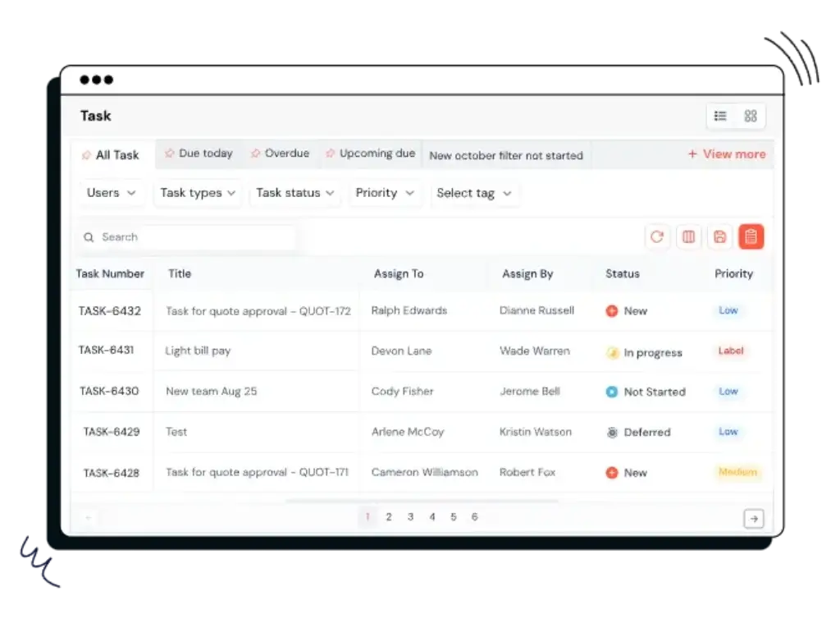Open the Upcoming due tab
Viewport: 840px width, 619px height.
tap(370, 154)
